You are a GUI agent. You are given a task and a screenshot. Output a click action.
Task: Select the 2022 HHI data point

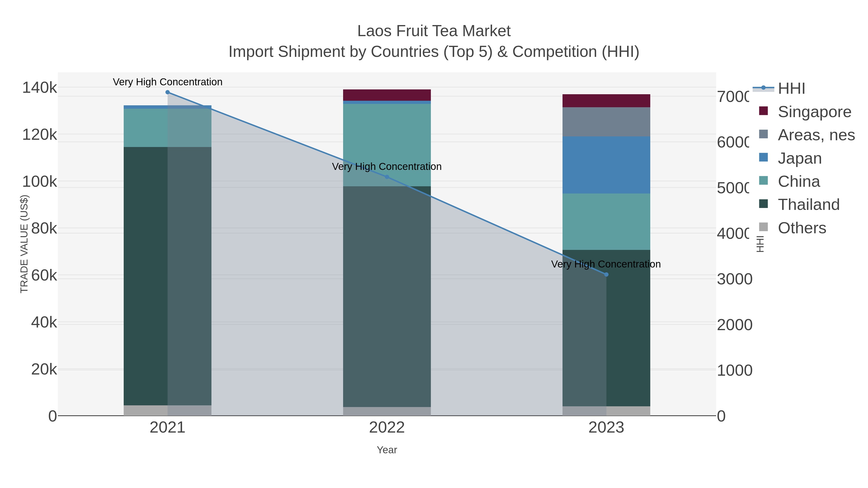pyautogui.click(x=387, y=177)
